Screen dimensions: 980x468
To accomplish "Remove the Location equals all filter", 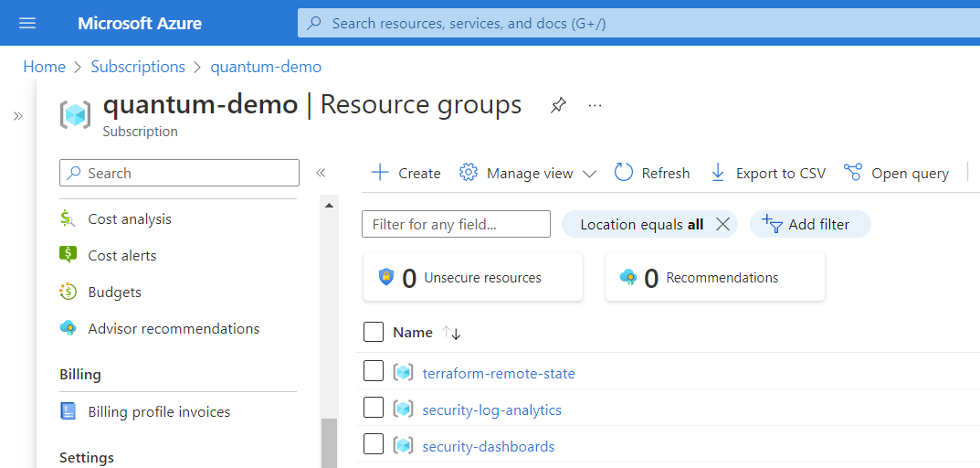I will (x=723, y=224).
